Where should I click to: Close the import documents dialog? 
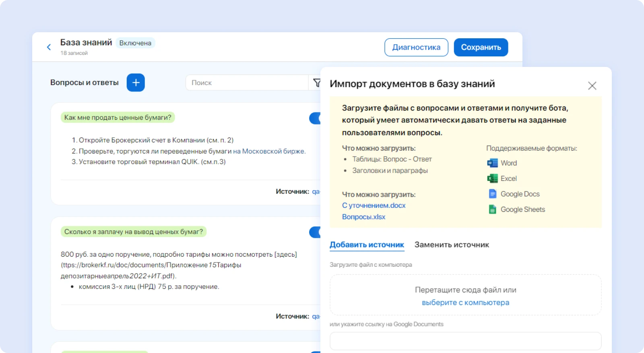tap(592, 85)
